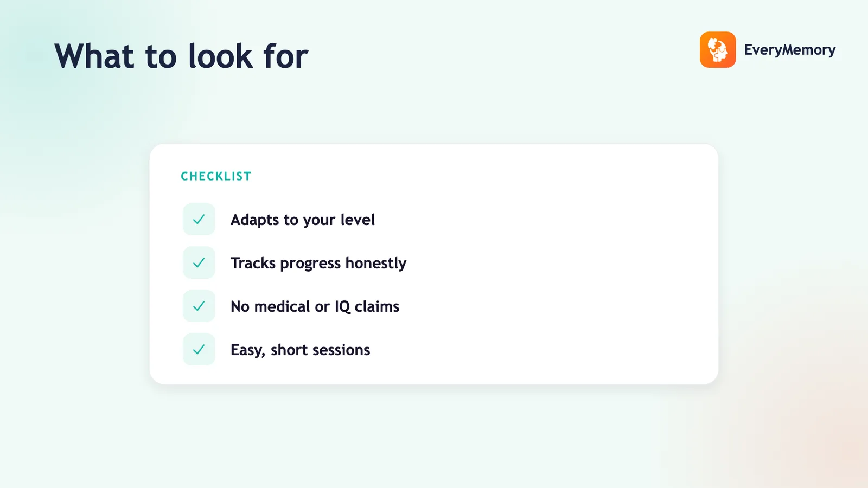Click the No medical or IQ claims text
868x488 pixels.
pos(315,306)
